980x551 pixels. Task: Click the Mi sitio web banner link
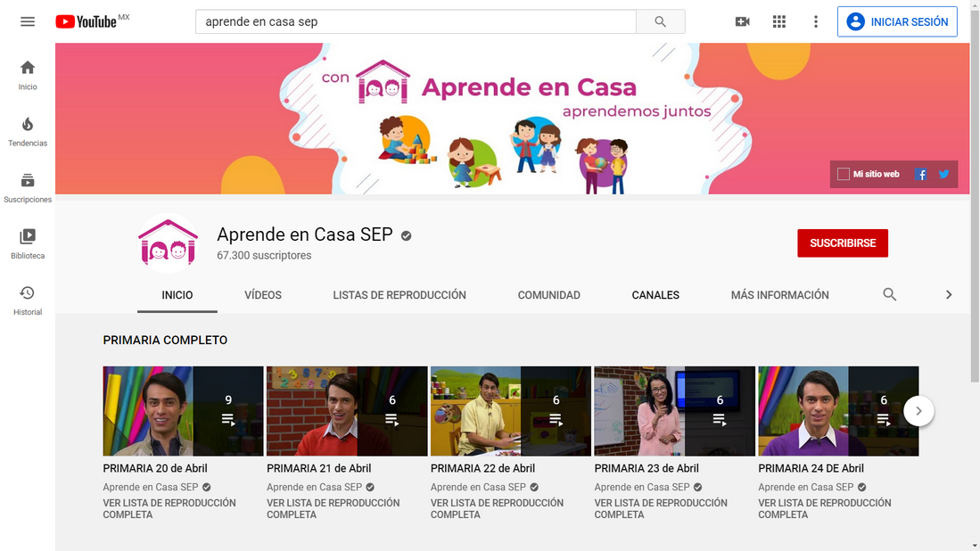(869, 174)
